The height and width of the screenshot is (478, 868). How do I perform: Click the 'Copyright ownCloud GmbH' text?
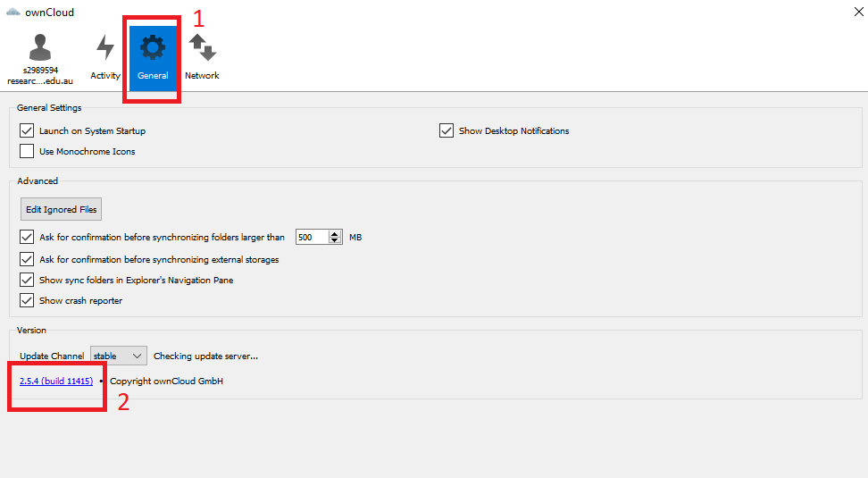coord(167,382)
